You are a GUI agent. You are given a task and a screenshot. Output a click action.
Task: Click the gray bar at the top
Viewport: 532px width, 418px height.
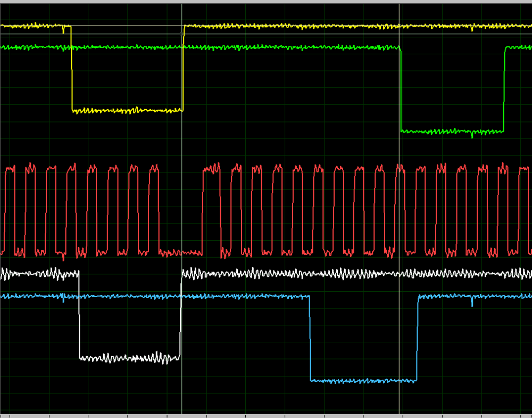(x=266, y=2)
